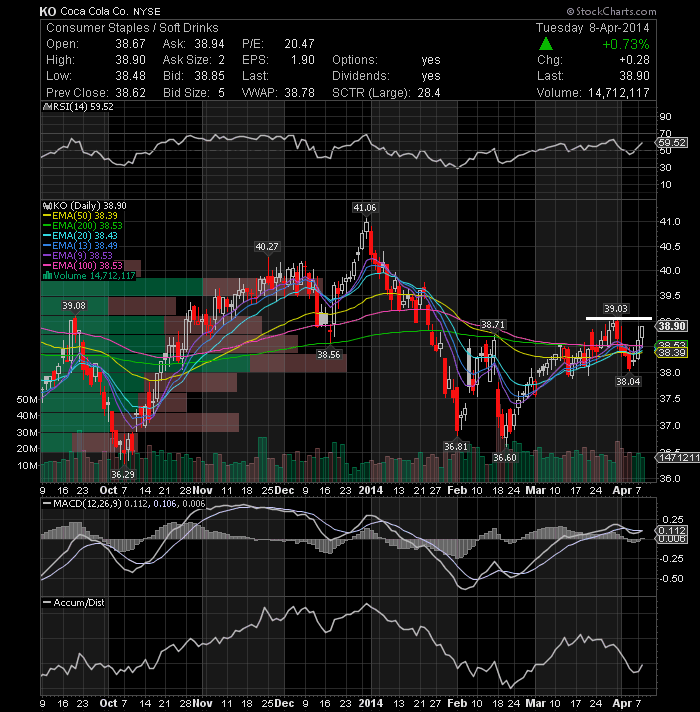Open the StockCharts.com copyright link
Viewport: 700px width, 712px height.
(x=611, y=11)
